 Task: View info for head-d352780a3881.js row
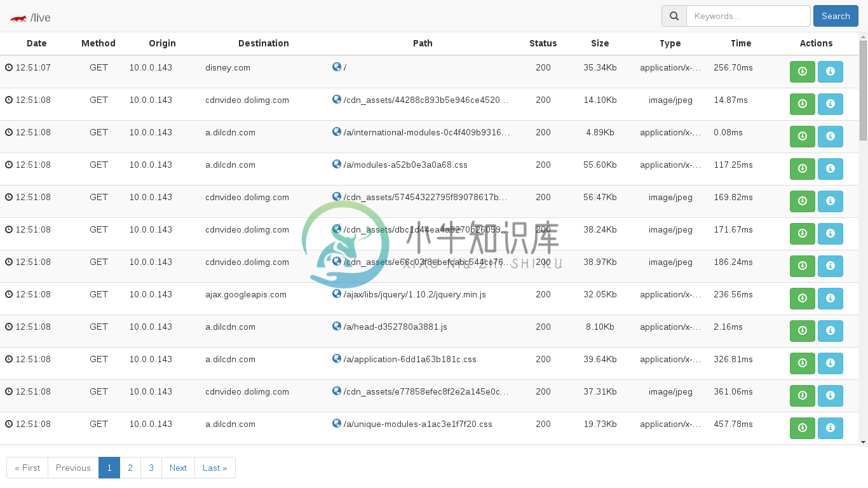831,331
